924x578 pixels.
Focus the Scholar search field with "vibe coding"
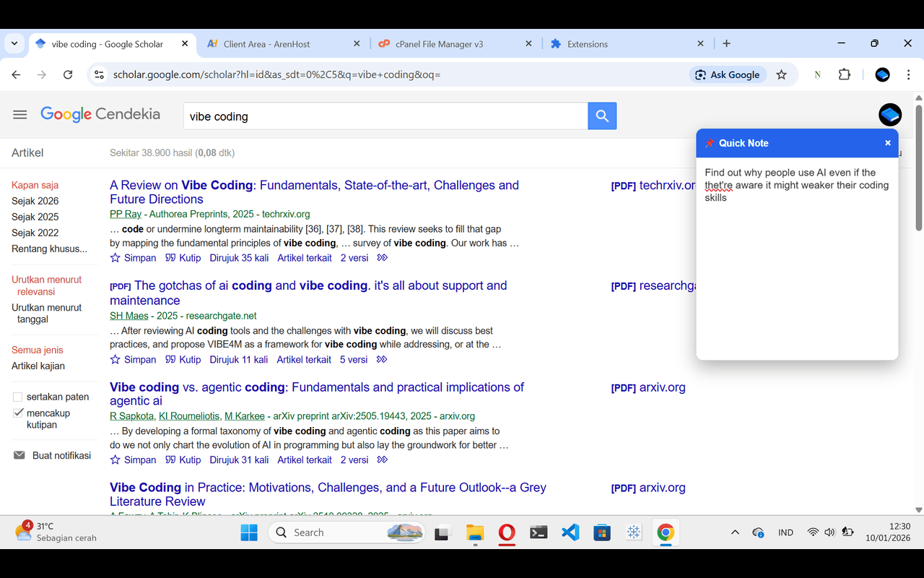tap(385, 116)
